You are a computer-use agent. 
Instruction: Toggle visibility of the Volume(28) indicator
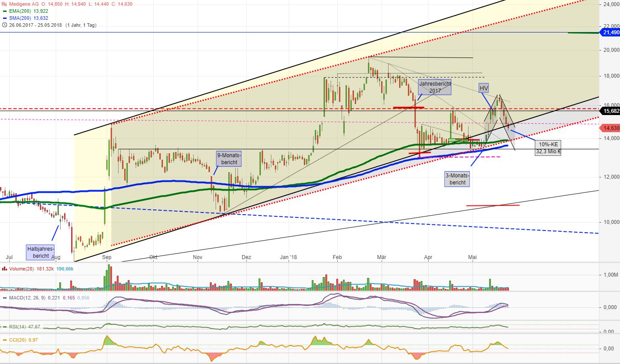[x=22, y=268]
